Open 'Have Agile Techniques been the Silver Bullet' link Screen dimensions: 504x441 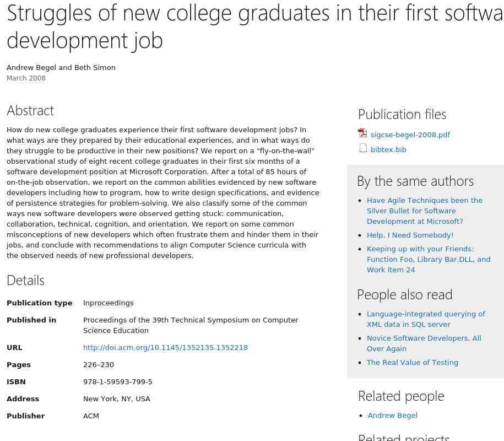tap(425, 211)
